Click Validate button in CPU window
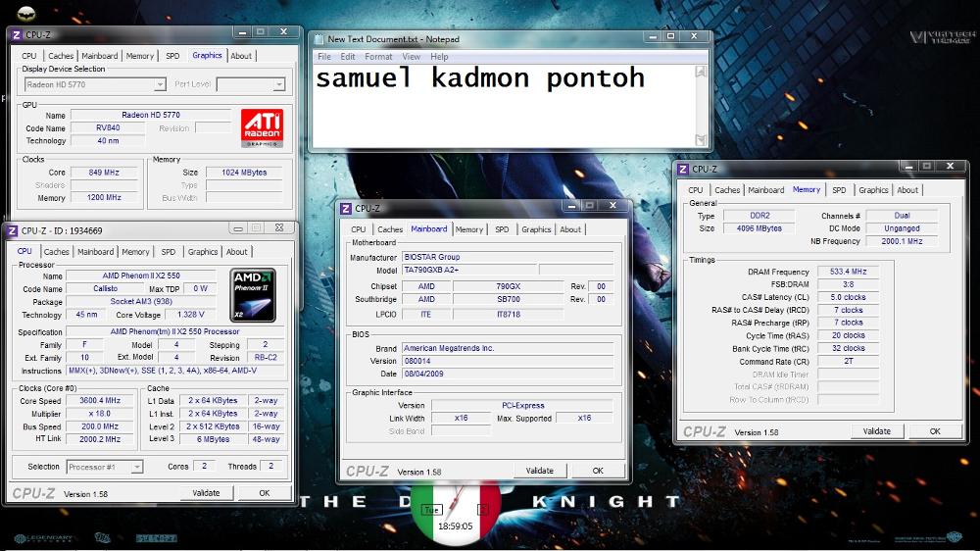980x551 pixels. (206, 493)
